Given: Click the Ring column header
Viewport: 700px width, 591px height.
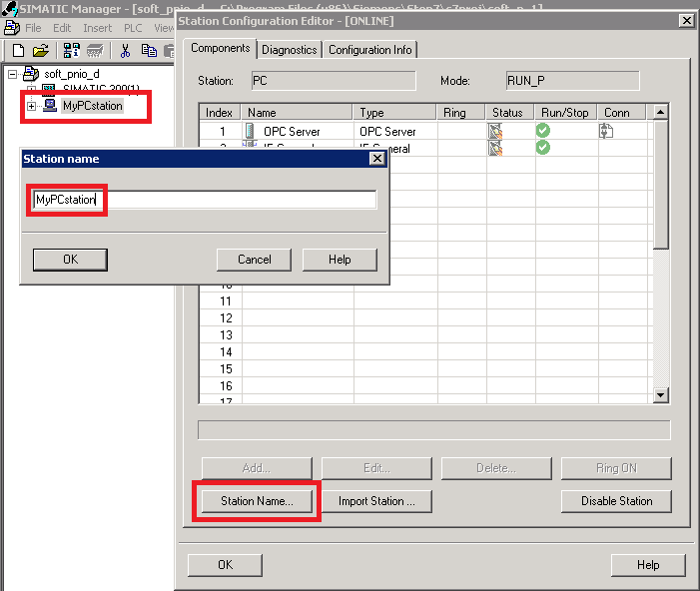Looking at the screenshot, I should pos(460,113).
